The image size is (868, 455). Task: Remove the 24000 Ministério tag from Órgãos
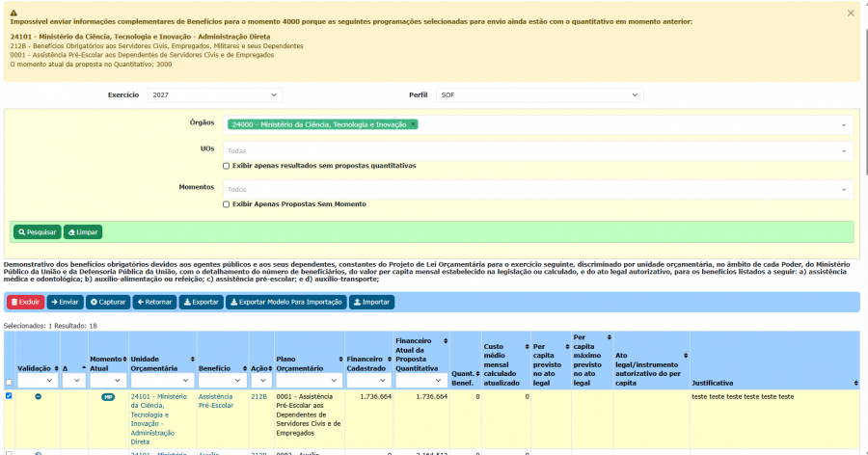[x=413, y=124]
